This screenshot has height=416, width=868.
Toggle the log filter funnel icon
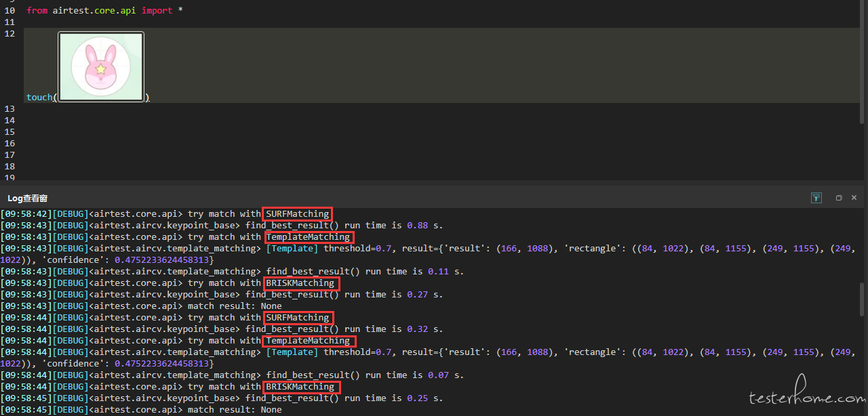(x=816, y=198)
